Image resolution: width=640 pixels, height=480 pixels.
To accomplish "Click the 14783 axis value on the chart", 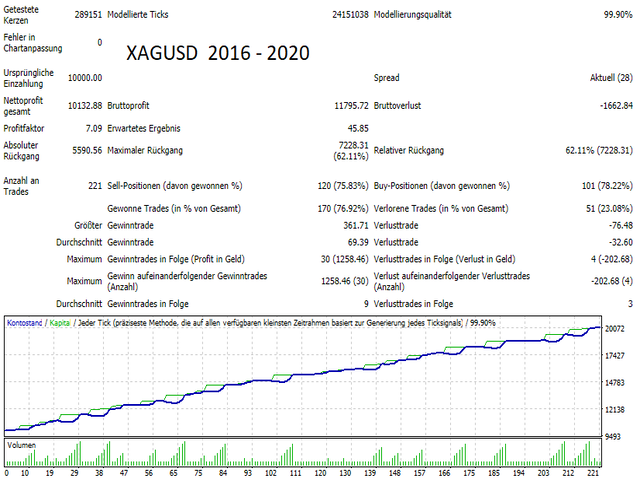I will (615, 383).
